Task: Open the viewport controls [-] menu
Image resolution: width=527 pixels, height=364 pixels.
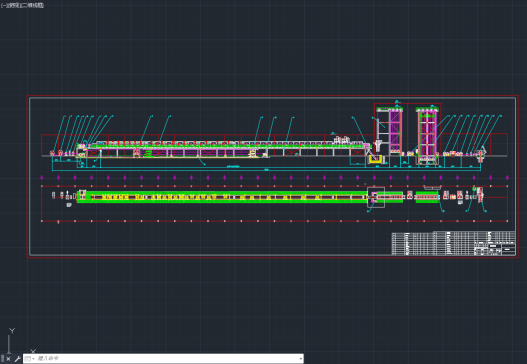Action: (3, 5)
